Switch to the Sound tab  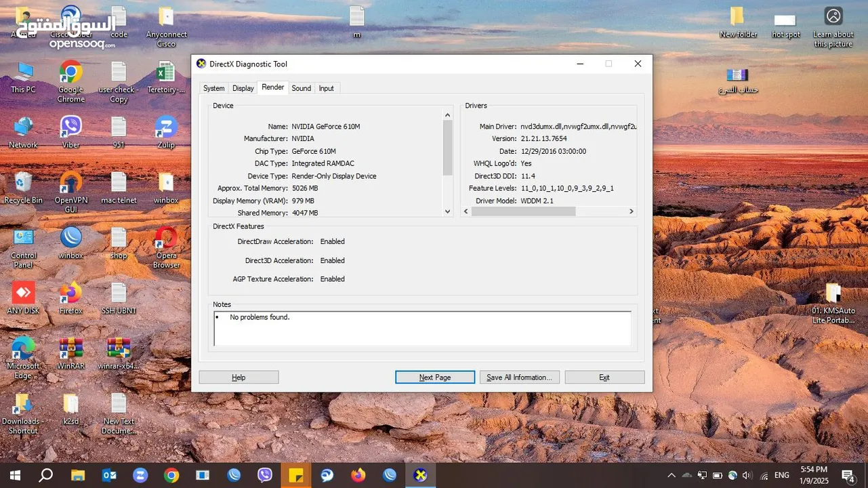302,88
